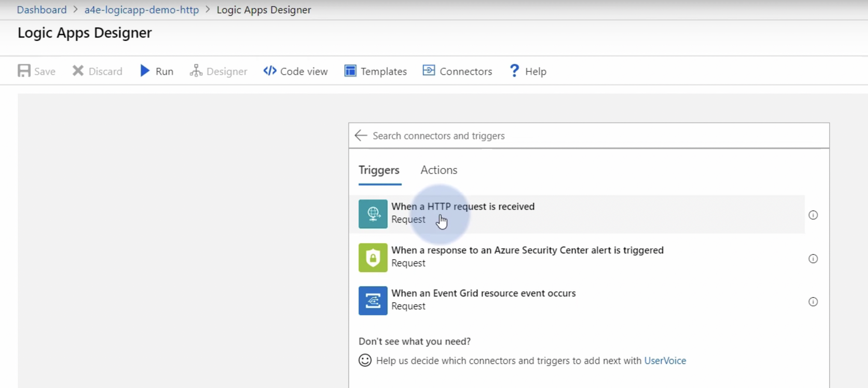Open info for Event Grid trigger
The width and height of the screenshot is (868, 388).
(813, 302)
